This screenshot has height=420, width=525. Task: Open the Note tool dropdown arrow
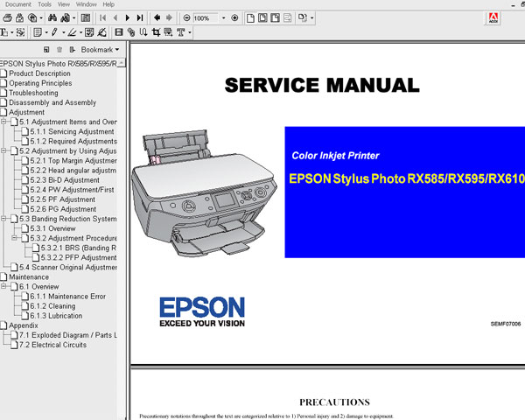46,32
